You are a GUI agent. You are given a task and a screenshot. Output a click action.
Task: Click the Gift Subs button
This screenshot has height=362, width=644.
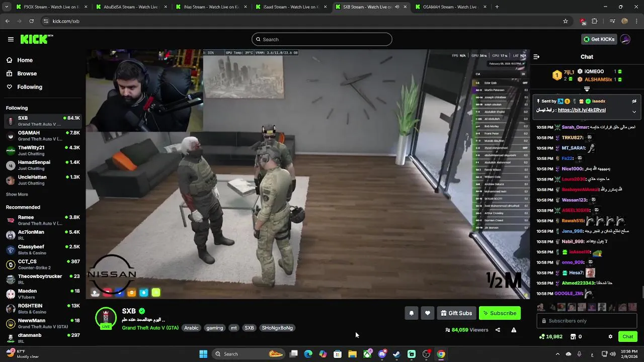click(x=456, y=313)
